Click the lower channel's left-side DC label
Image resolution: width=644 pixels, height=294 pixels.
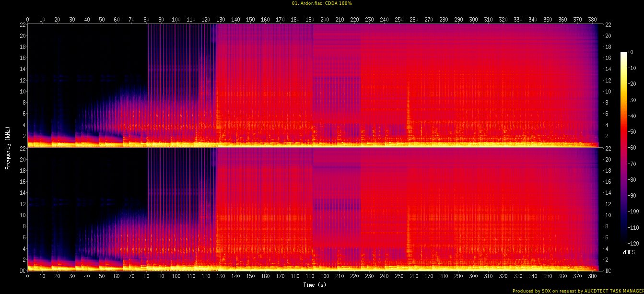22,271
